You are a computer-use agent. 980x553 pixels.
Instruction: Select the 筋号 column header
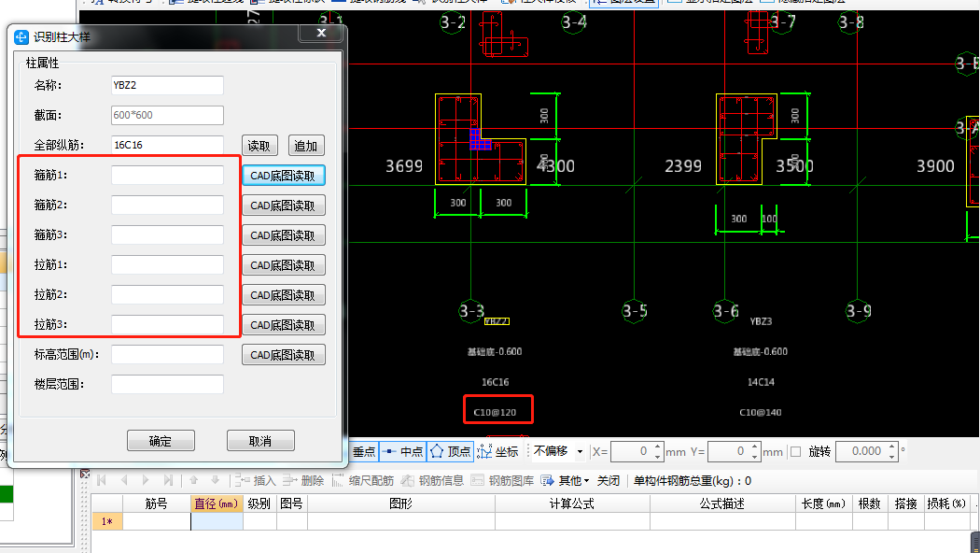(x=156, y=503)
